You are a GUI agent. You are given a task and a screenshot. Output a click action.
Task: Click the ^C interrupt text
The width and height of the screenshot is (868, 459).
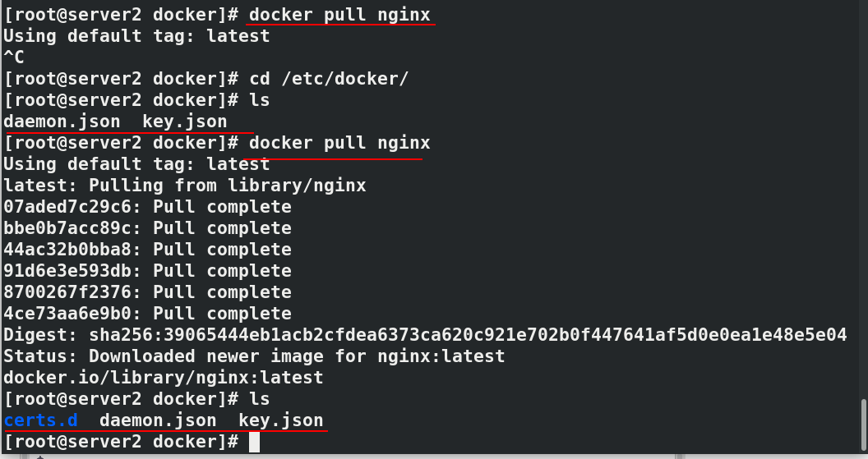click(x=14, y=57)
